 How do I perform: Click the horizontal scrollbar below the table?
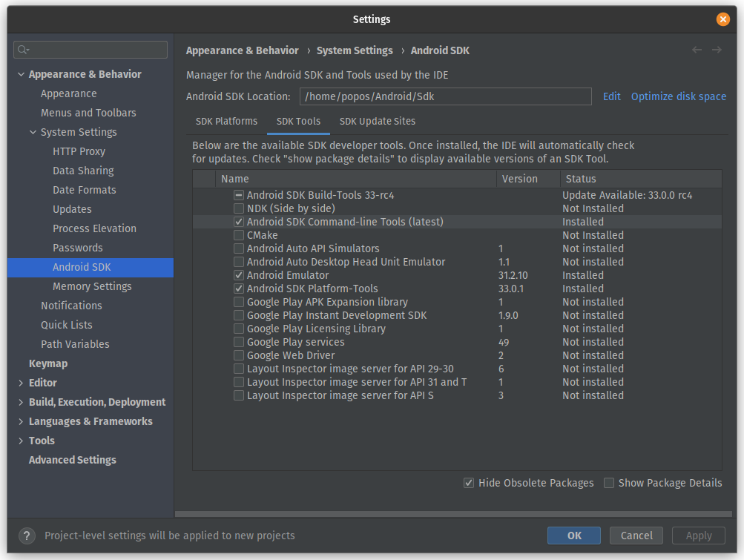[453, 514]
